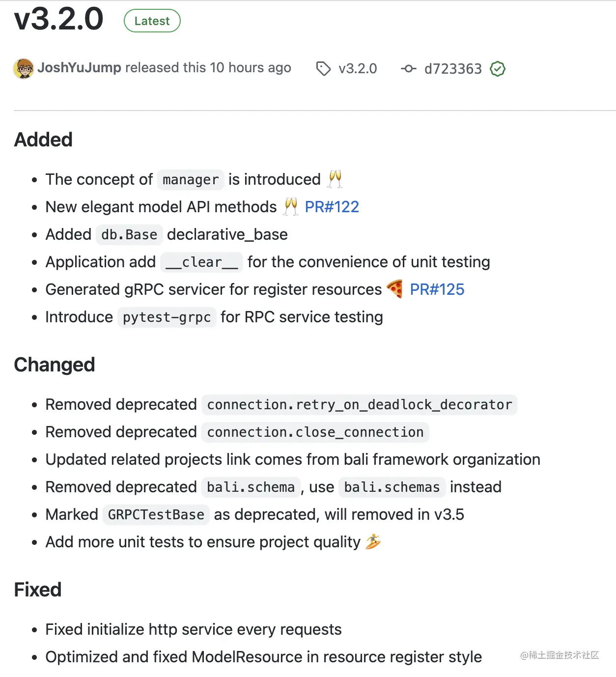Click the 'pytest-grpc' code snippet
616x677 pixels.
167,317
